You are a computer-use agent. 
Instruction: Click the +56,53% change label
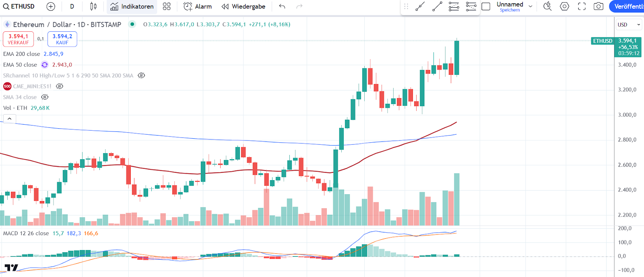point(628,47)
